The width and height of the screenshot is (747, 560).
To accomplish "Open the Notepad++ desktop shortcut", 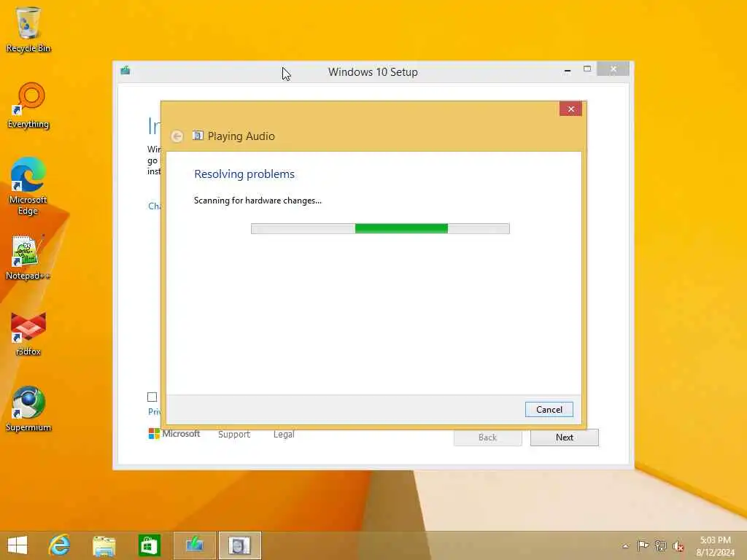I will tap(28, 257).
